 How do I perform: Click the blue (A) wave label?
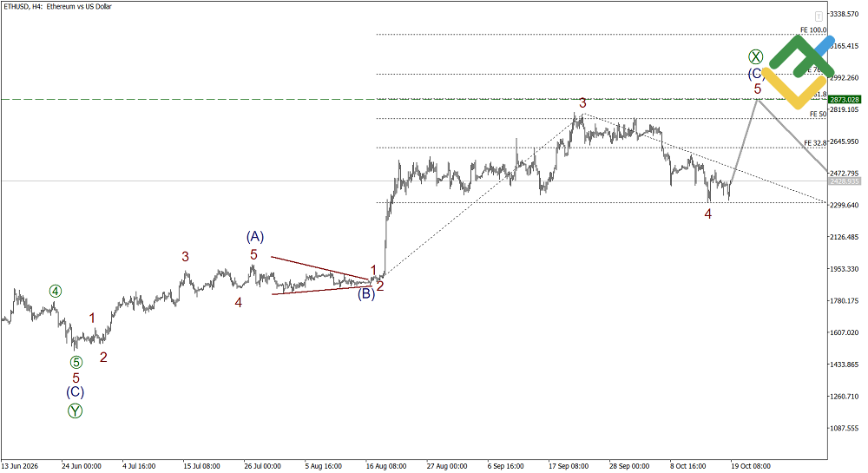pyautogui.click(x=255, y=237)
